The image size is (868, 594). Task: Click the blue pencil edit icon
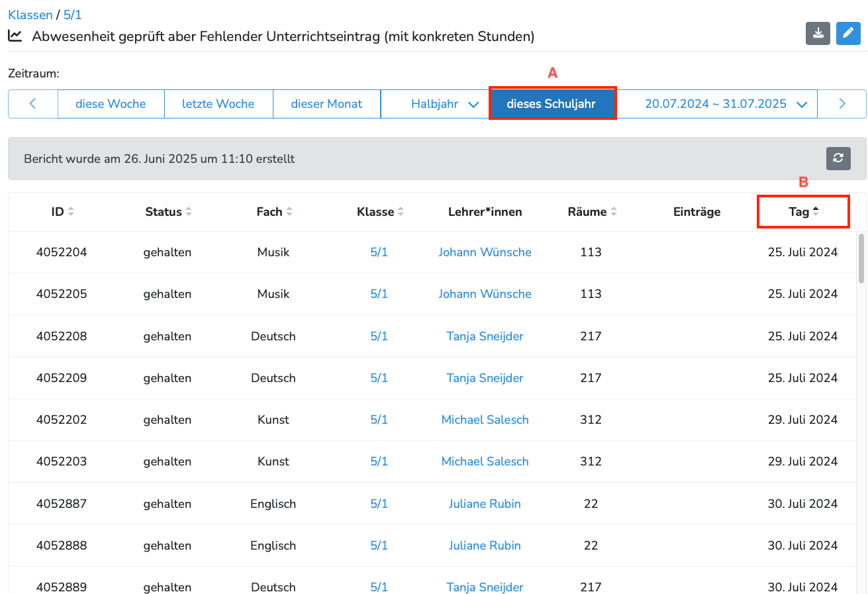tap(848, 34)
